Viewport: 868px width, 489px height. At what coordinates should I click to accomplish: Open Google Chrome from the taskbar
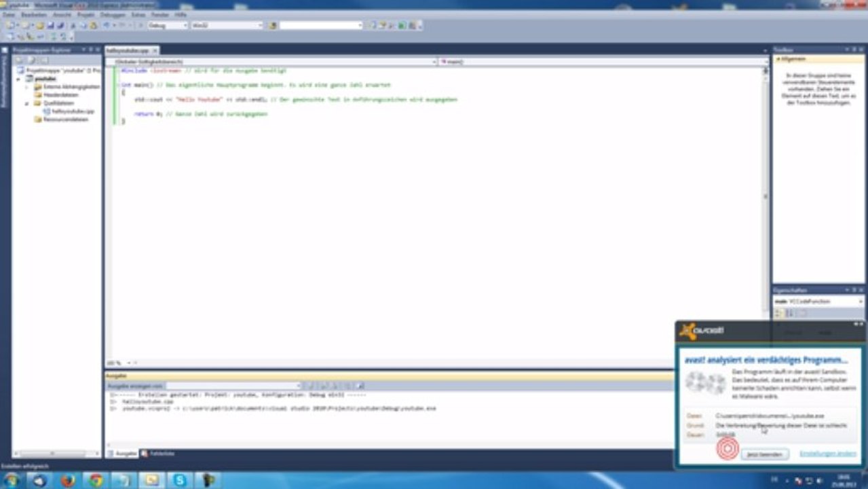pyautogui.click(x=96, y=480)
